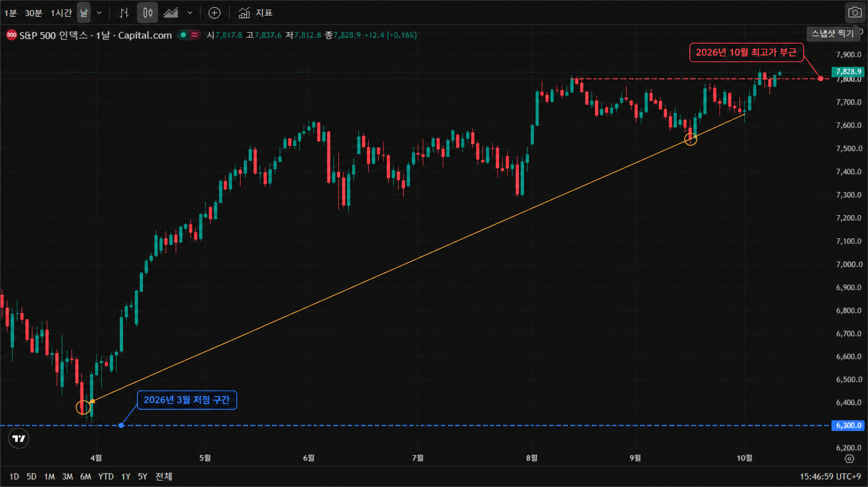Select the 2026년 10월 최고가 부근 annotation
The image size is (868, 487).
[746, 53]
